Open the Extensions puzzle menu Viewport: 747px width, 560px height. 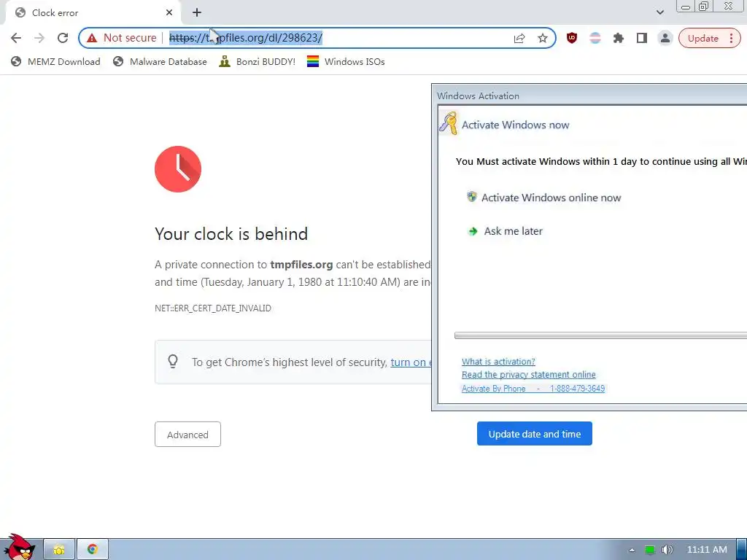tap(619, 38)
